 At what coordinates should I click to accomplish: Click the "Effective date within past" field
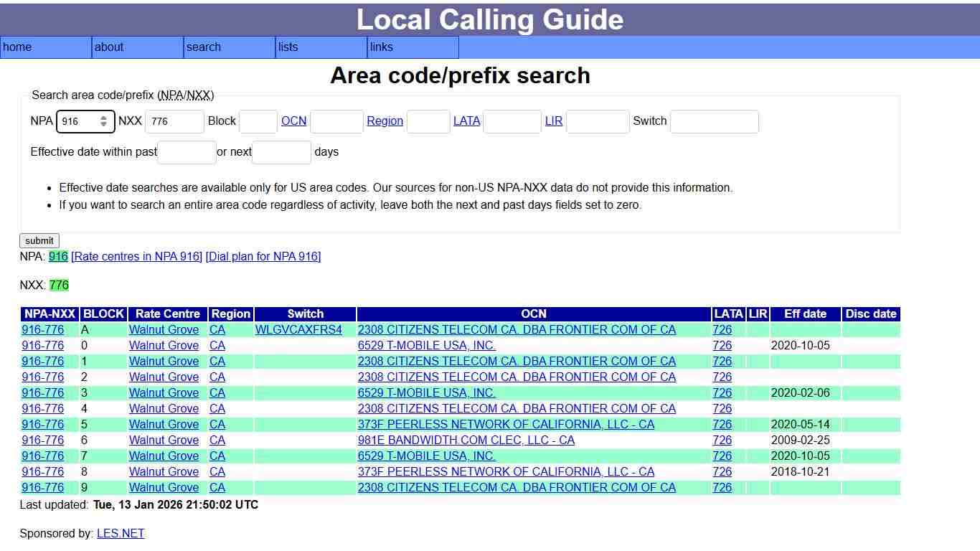point(187,152)
